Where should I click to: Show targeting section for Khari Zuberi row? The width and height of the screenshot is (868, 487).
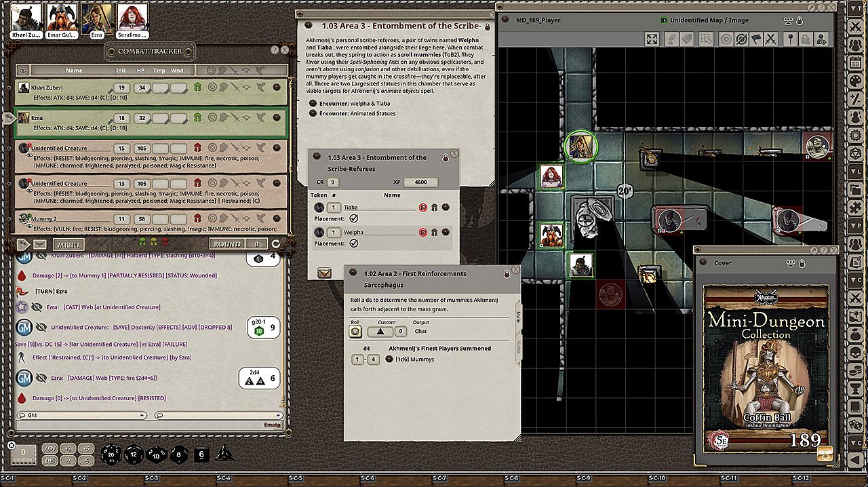pyautogui.click(x=212, y=87)
